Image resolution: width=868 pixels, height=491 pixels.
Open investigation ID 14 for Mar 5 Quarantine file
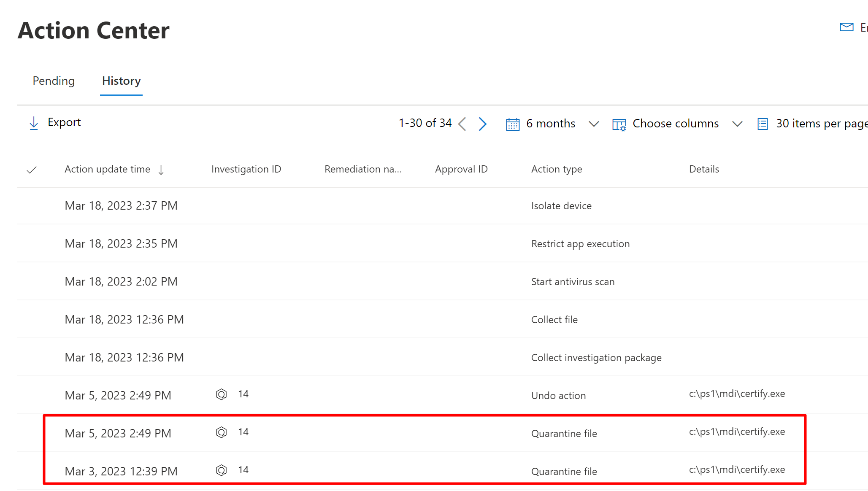pyautogui.click(x=243, y=432)
